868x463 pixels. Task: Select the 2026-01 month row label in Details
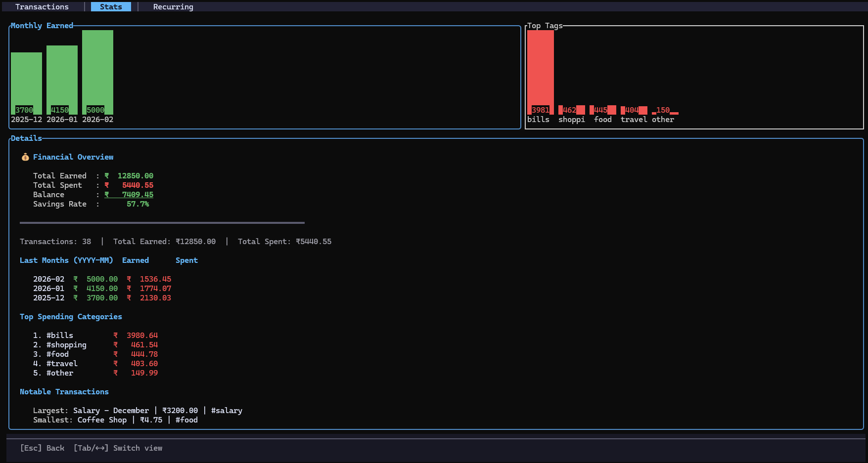tap(49, 289)
